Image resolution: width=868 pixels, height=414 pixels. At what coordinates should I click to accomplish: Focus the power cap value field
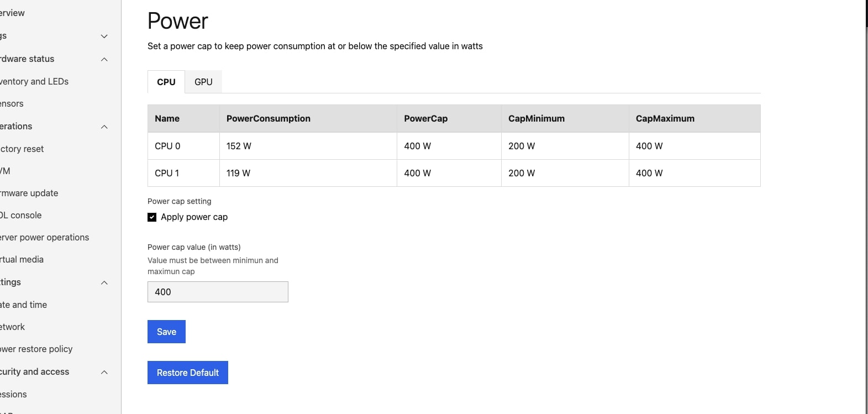[218, 292]
